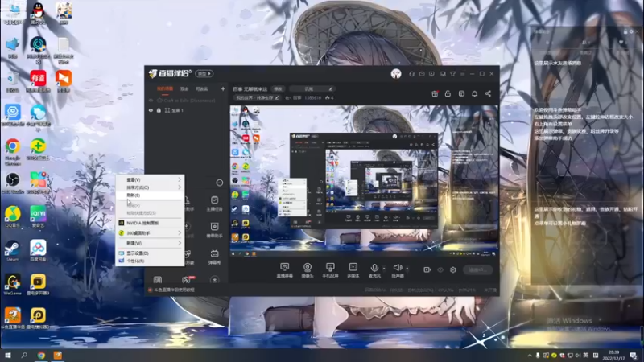Click the phone screen cast icon
644x362 pixels.
330,267
